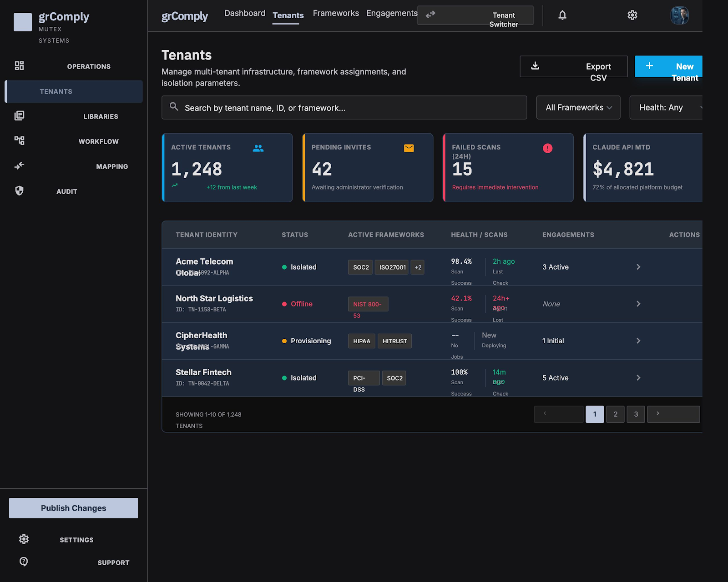
Task: Click the HIPAA framework badge
Action: [x=362, y=341]
